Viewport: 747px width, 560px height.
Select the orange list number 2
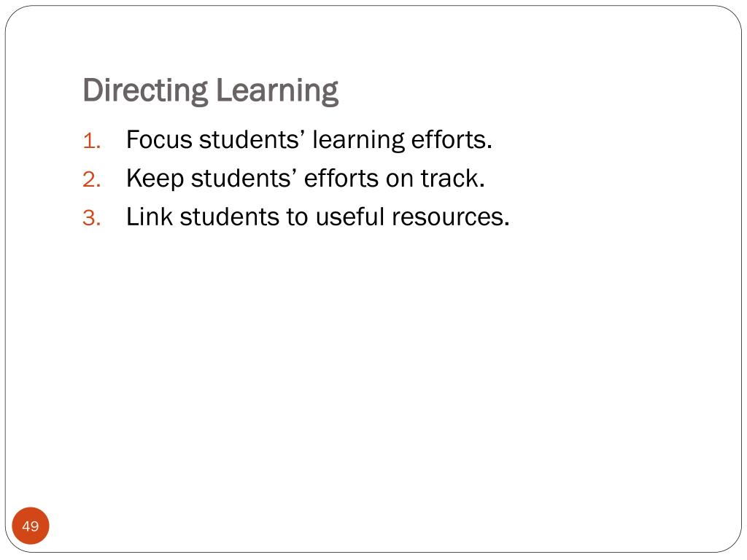[x=91, y=180]
